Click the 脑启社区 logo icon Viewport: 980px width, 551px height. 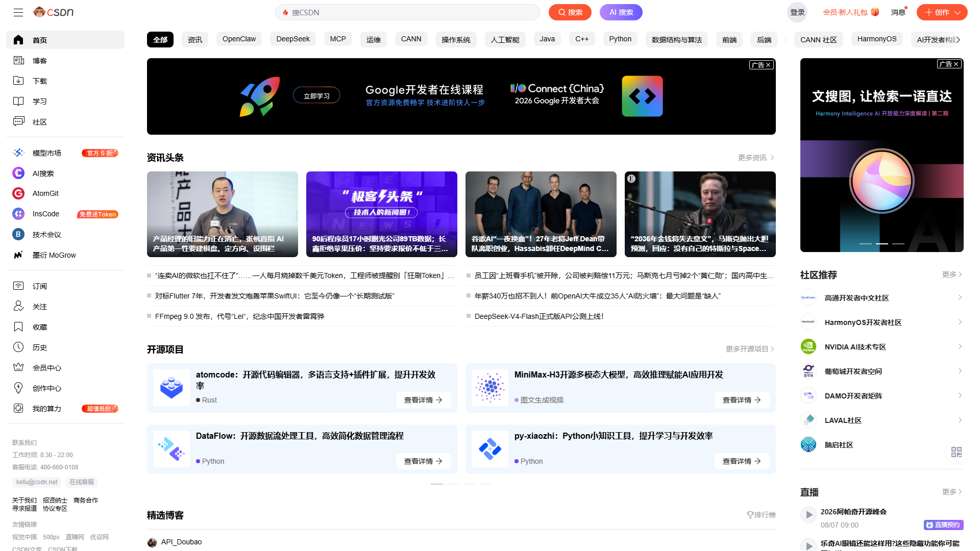pyautogui.click(x=808, y=445)
